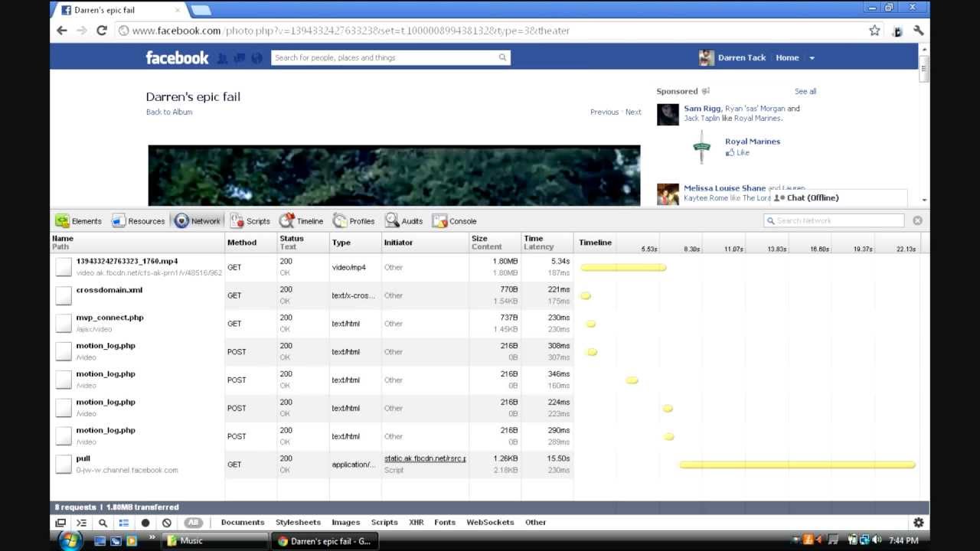This screenshot has width=980, height=551.
Task: Switch to the Scripts panel
Action: point(250,221)
